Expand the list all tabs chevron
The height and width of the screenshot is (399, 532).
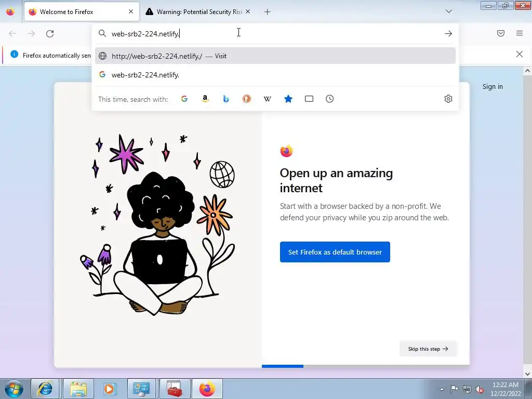tap(448, 11)
